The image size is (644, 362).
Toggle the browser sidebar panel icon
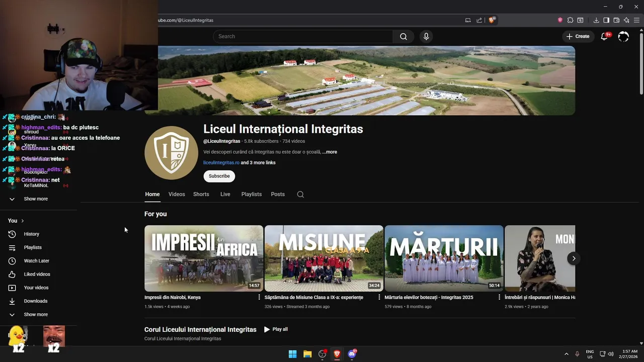pos(606,20)
